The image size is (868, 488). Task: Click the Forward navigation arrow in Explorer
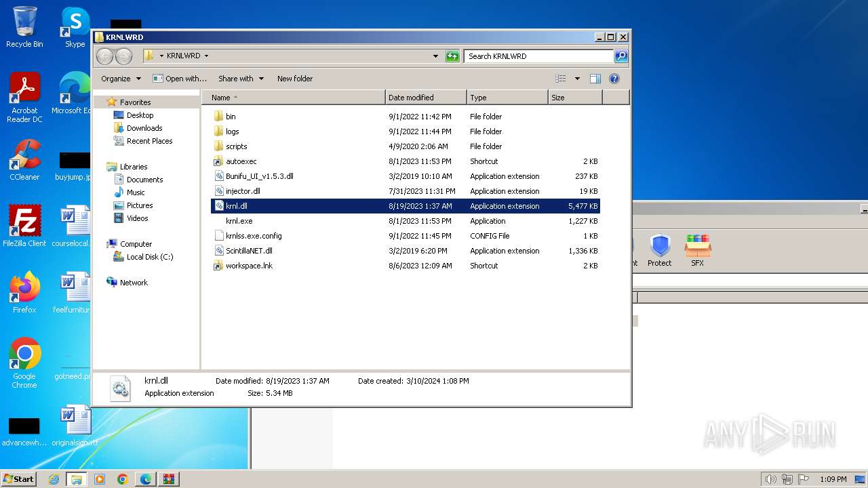coord(123,56)
